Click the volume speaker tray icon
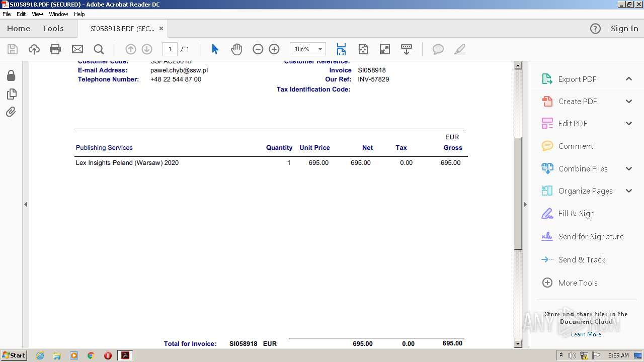The image size is (644, 362). tap(572, 355)
